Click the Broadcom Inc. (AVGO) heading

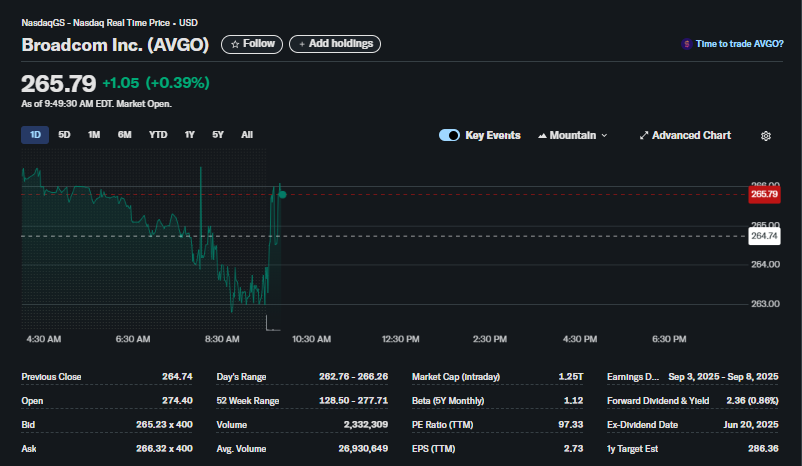pos(115,45)
